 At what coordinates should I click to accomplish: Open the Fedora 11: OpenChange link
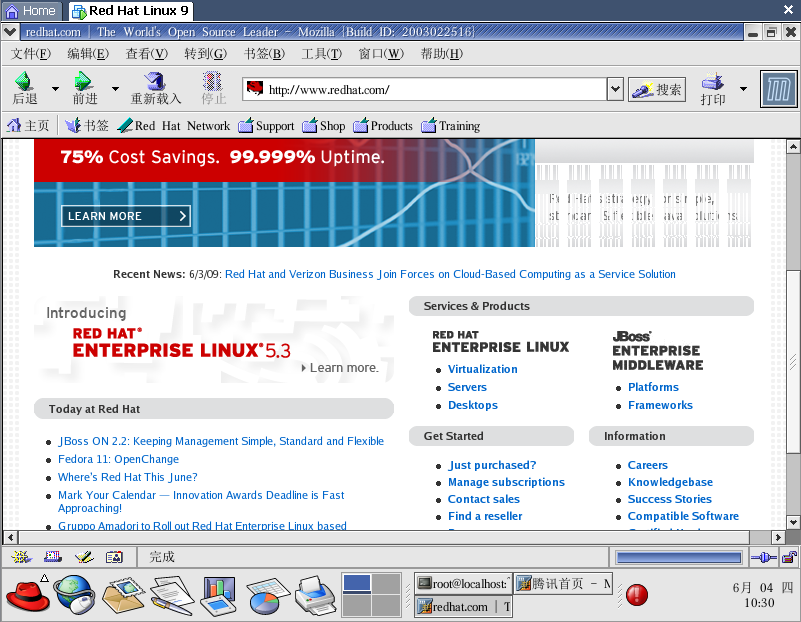pyautogui.click(x=119, y=459)
